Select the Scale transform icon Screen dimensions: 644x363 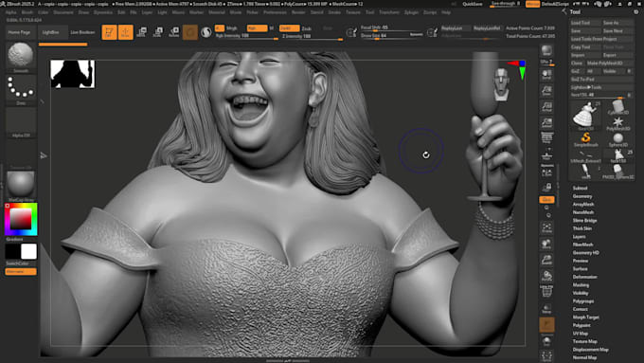pos(158,32)
